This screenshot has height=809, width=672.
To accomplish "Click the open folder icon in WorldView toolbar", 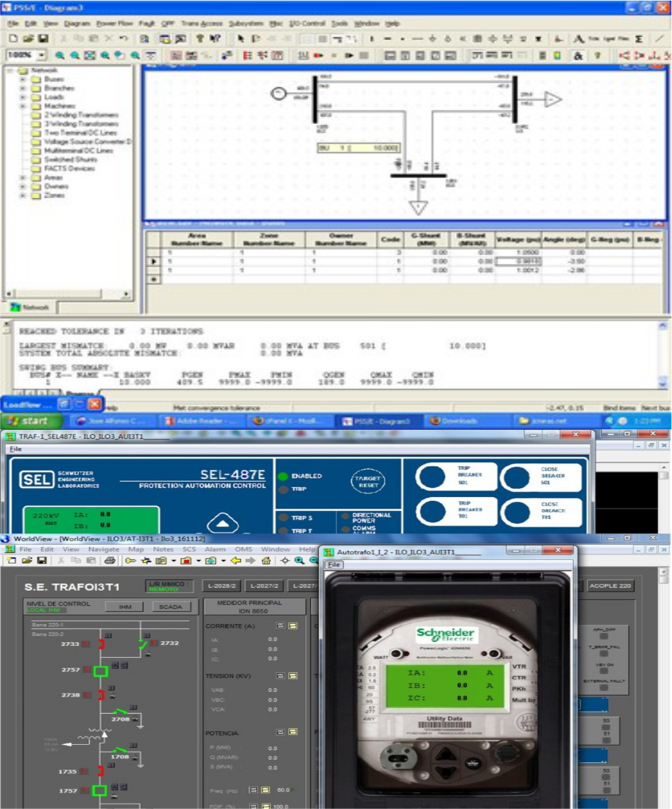I will point(27,561).
